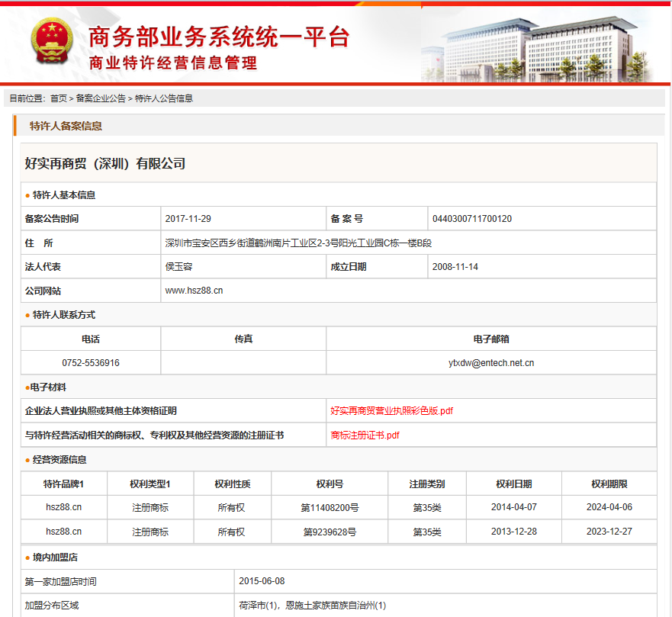Click hsz88.cn in the 第9239628号 row
672x617 pixels.
tap(64, 532)
